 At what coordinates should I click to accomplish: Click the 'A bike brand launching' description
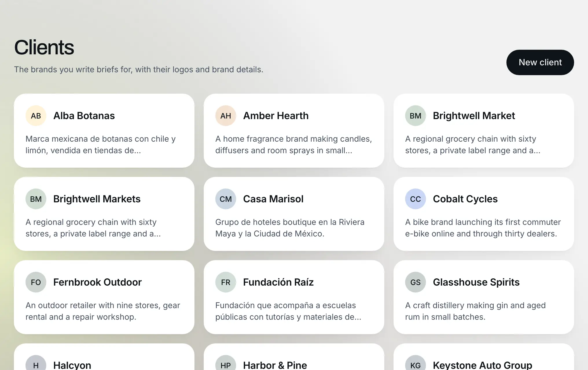point(483,228)
